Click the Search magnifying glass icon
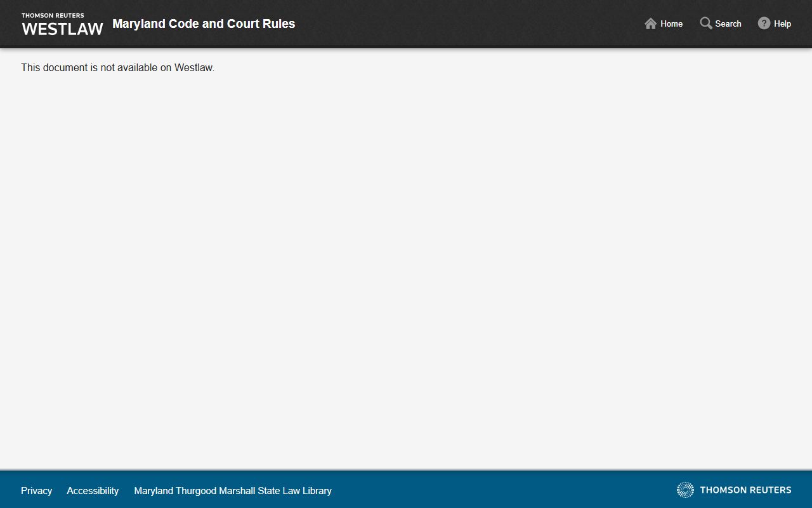 706,23
